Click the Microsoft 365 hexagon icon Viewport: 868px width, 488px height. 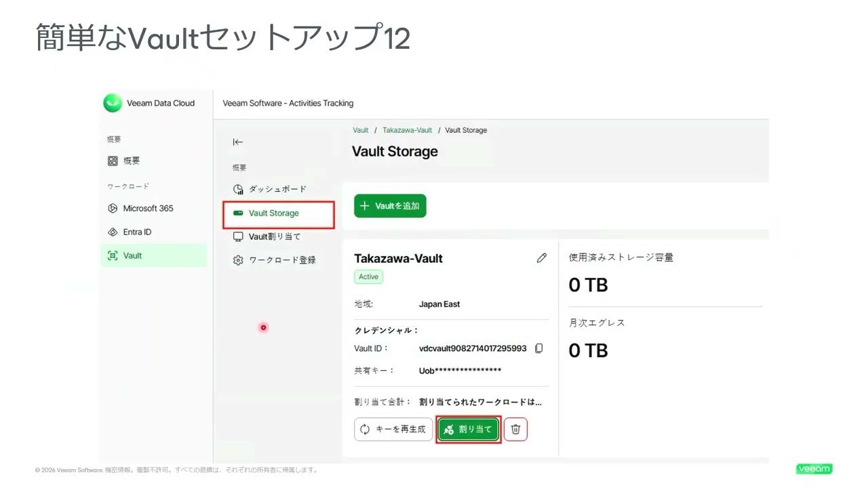[x=113, y=208]
